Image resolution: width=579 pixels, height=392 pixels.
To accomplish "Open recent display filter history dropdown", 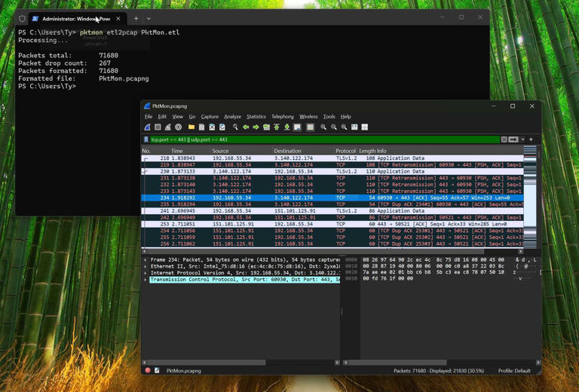I will (x=523, y=139).
